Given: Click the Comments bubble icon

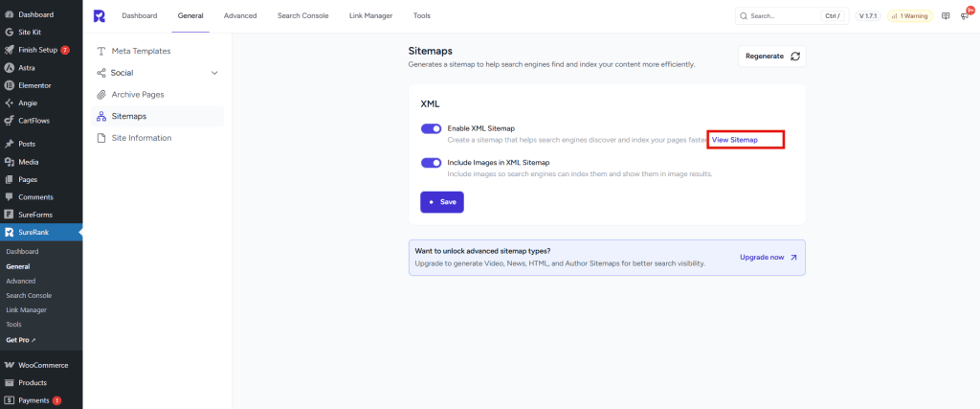Looking at the screenshot, I should 9,197.
